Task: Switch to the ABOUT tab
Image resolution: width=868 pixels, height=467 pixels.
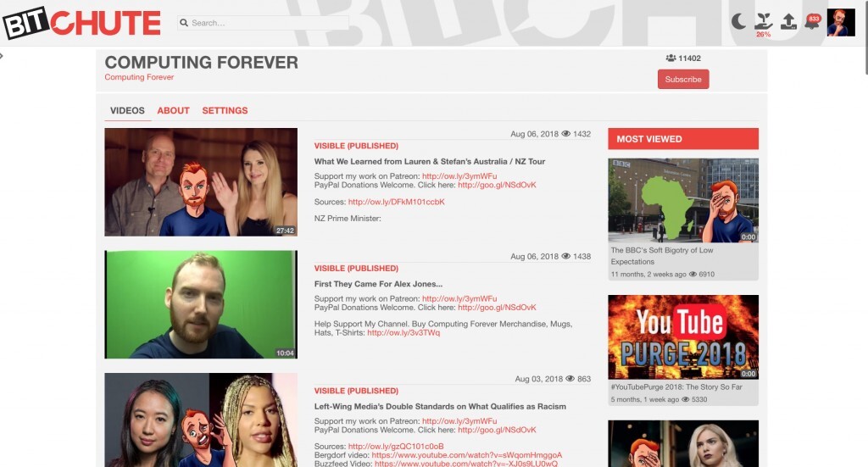Action: 173,110
